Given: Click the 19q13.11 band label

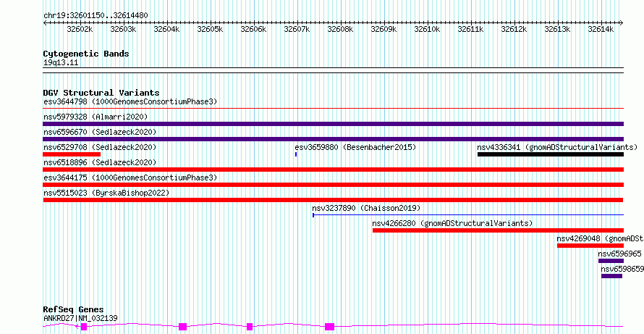Looking at the screenshot, I should click(x=61, y=63).
